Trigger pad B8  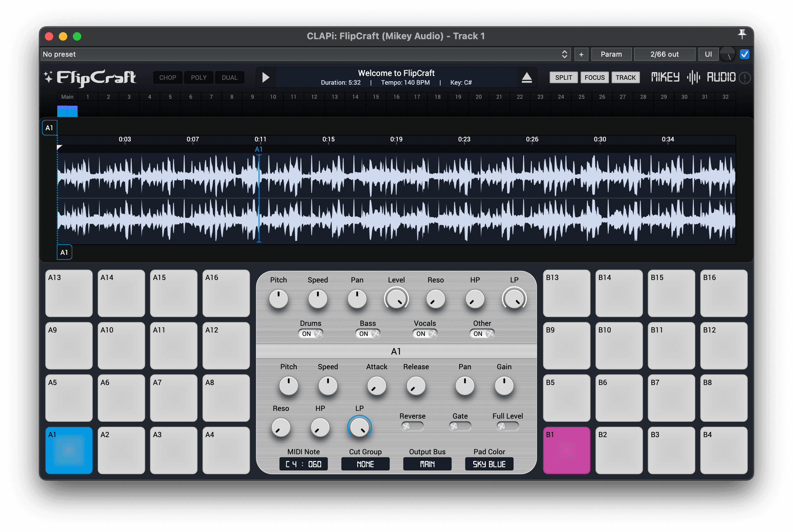(x=724, y=398)
